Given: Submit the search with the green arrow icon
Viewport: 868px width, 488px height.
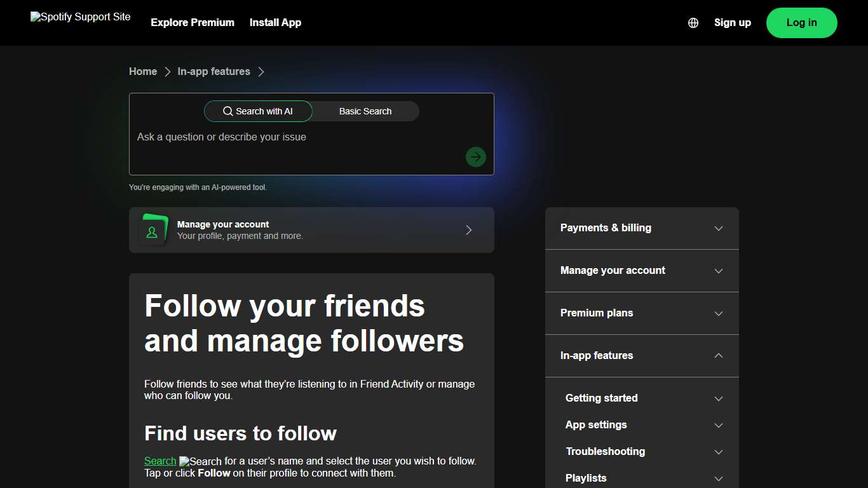Looking at the screenshot, I should click(x=475, y=156).
